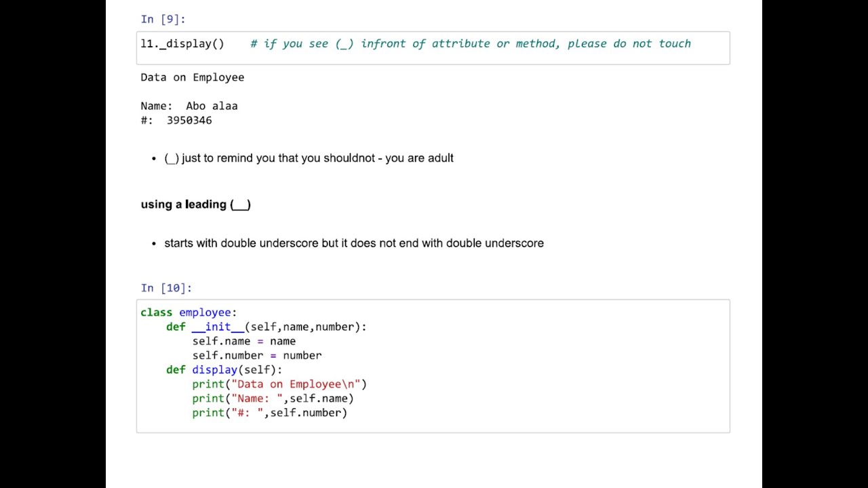Click the 'def __init__' line in cell 10

pyautogui.click(x=267, y=327)
